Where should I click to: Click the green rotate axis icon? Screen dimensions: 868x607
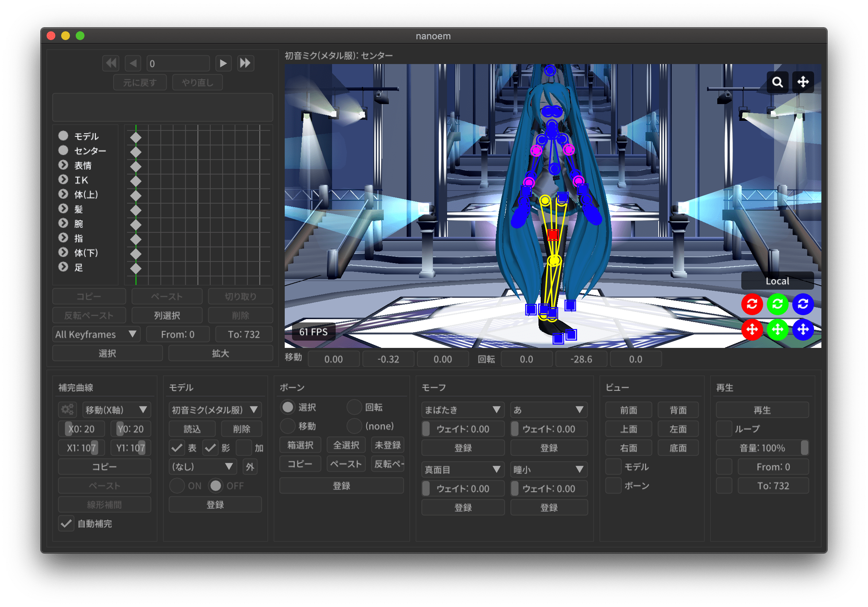click(777, 304)
